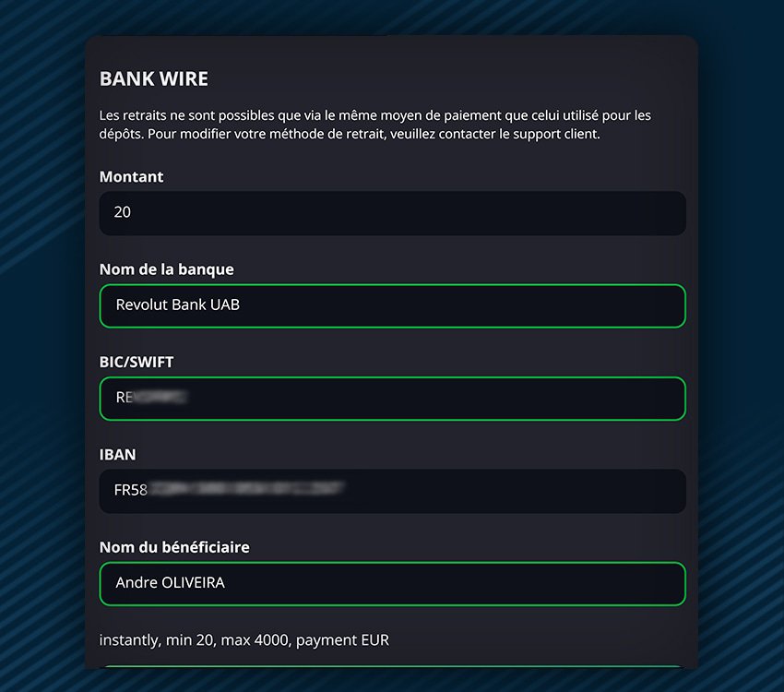This screenshot has width=784, height=692.
Task: Click the FR58 prefix in IBAN field
Action: pyautogui.click(x=130, y=490)
